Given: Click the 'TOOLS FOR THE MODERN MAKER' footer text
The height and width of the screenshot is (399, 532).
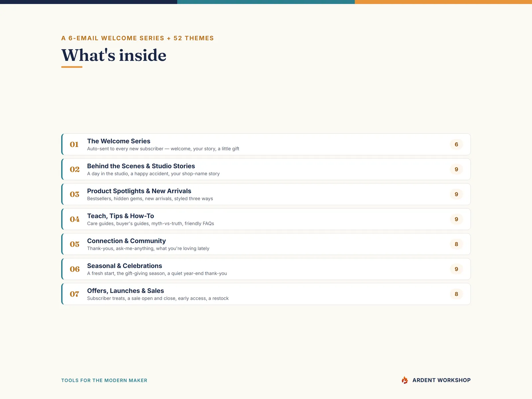Looking at the screenshot, I should [104, 380].
